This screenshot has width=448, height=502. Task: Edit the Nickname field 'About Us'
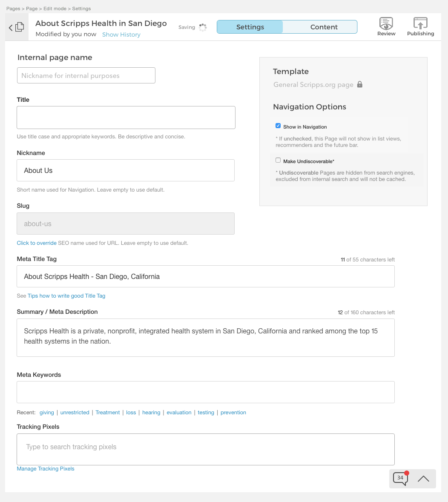click(x=126, y=170)
